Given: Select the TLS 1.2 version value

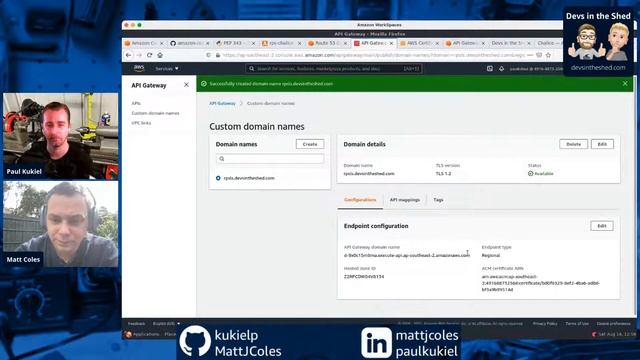Looking at the screenshot, I should (443, 173).
